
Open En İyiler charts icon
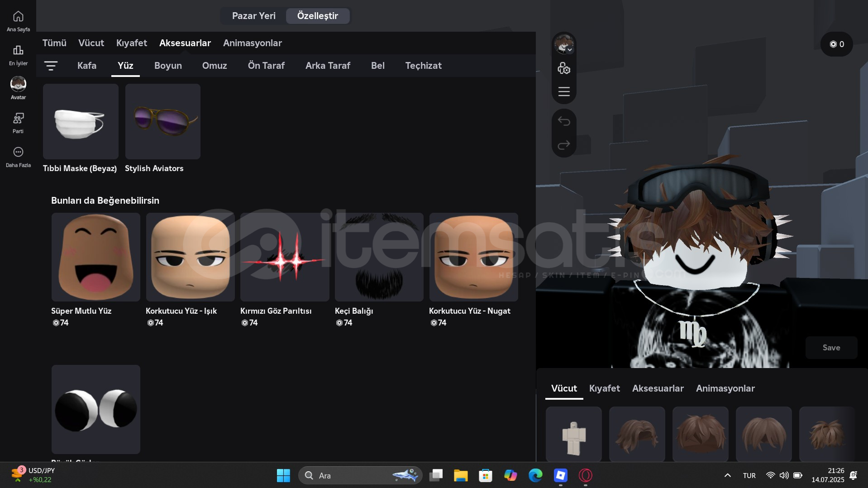click(x=18, y=55)
